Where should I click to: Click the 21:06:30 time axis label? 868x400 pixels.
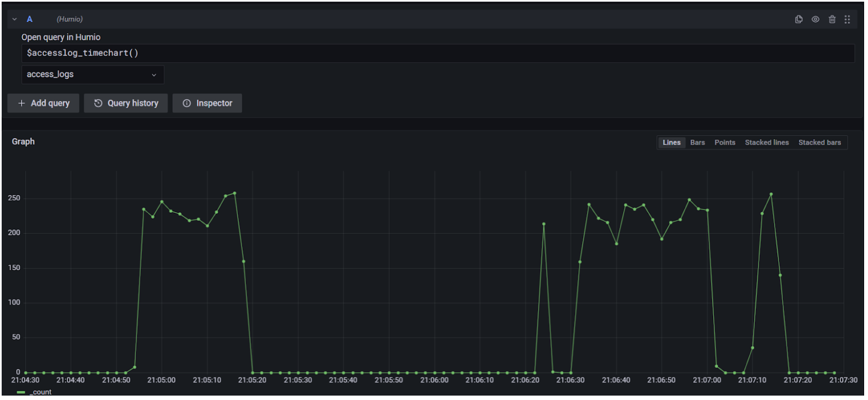pos(570,380)
